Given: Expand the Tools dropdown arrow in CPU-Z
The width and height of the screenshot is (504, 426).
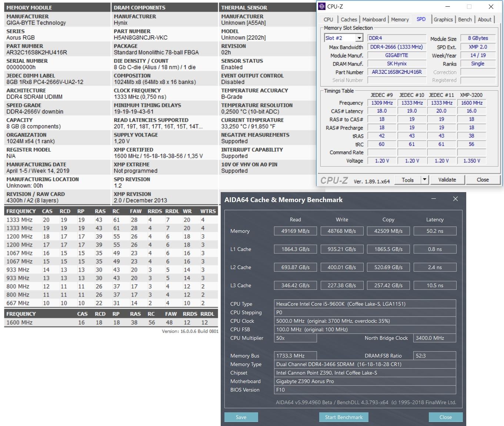Looking at the screenshot, I should point(425,180).
